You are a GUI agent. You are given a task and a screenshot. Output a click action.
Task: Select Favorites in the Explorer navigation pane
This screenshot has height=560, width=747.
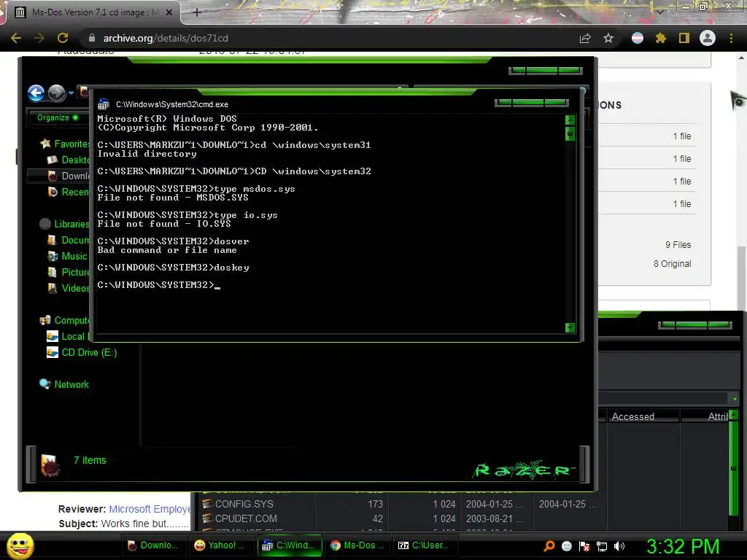pyautogui.click(x=66, y=144)
